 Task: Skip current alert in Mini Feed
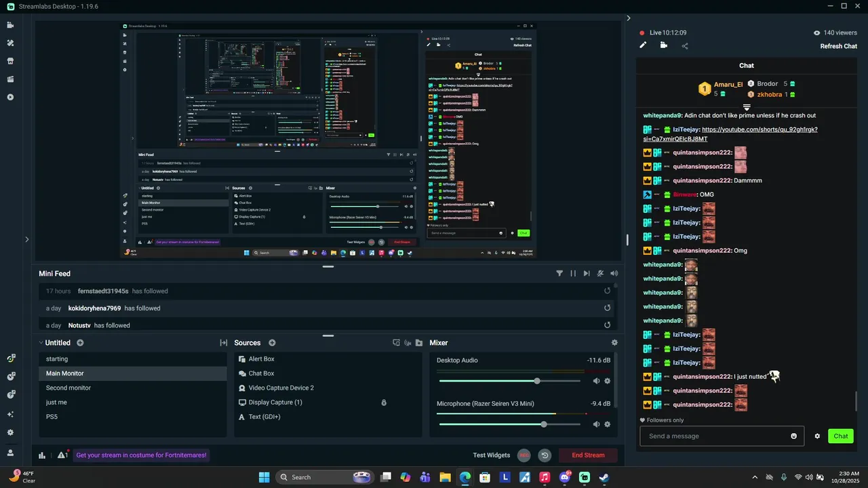(x=587, y=273)
